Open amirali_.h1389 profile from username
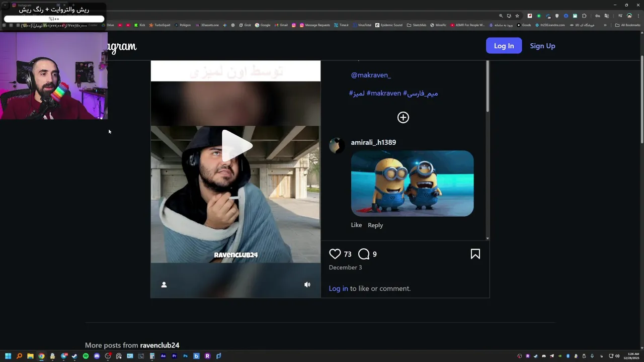 [x=373, y=142]
